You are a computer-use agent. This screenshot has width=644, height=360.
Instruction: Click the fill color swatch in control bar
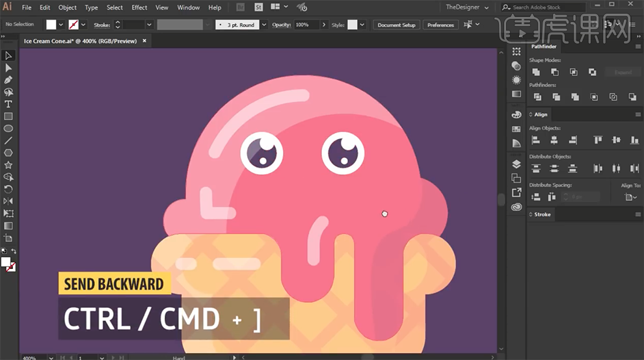(x=51, y=25)
